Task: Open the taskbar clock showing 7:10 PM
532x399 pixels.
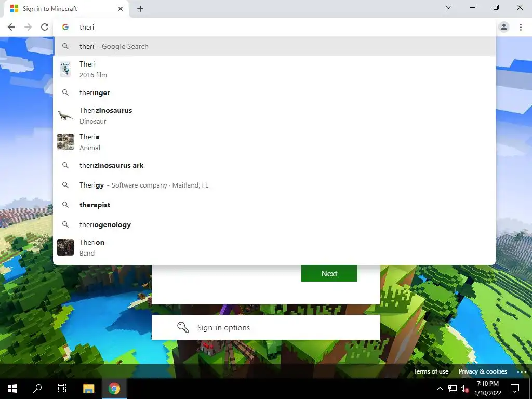Action: (x=487, y=389)
